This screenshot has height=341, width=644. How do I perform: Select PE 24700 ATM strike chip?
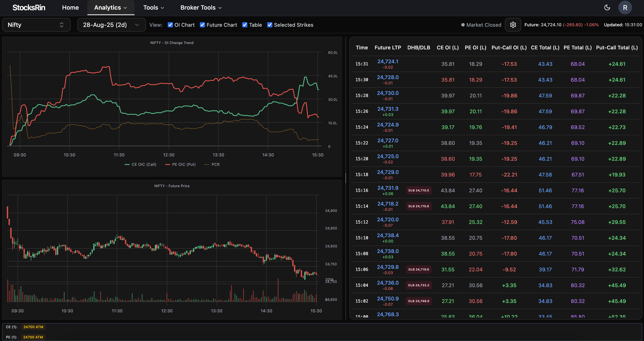(33, 337)
